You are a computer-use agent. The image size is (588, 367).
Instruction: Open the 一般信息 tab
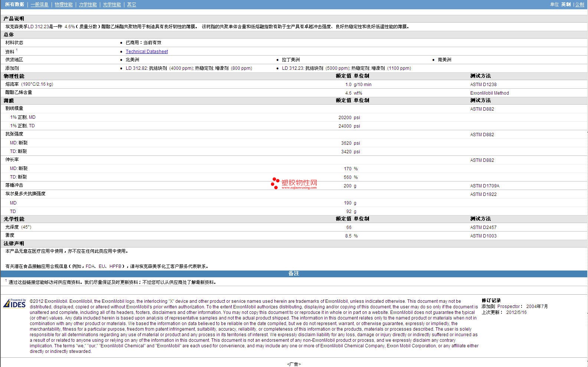(x=39, y=4)
